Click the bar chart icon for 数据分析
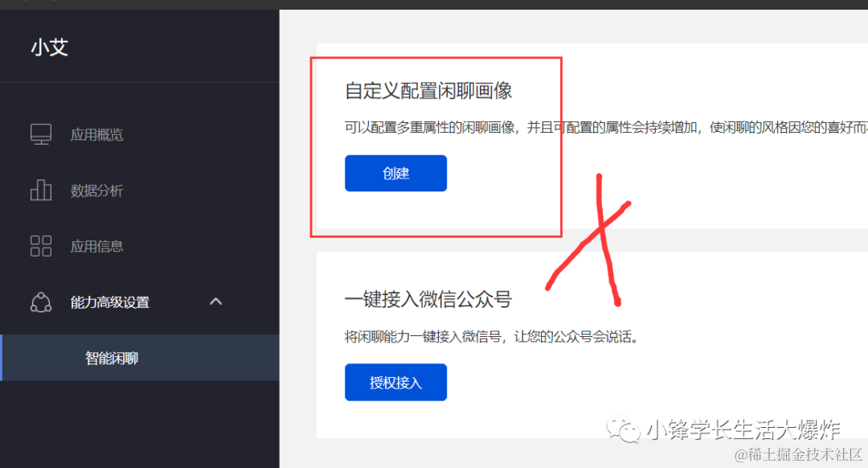The image size is (868, 468). (41, 190)
